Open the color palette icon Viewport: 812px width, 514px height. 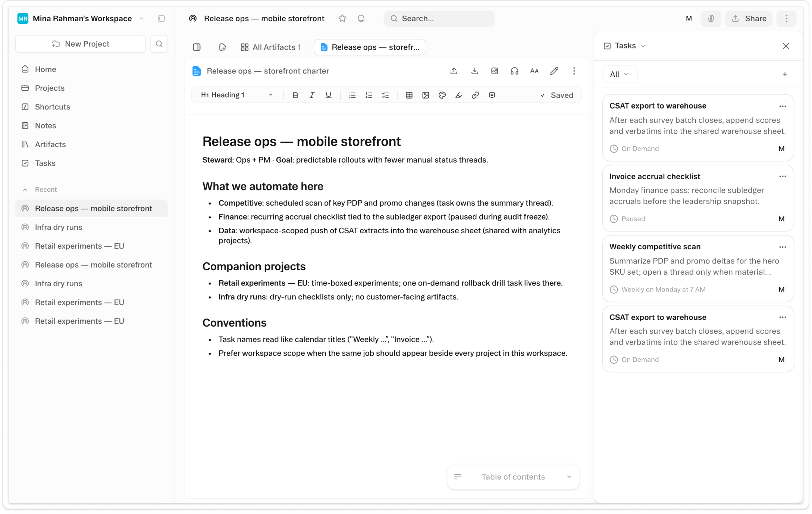(x=442, y=95)
